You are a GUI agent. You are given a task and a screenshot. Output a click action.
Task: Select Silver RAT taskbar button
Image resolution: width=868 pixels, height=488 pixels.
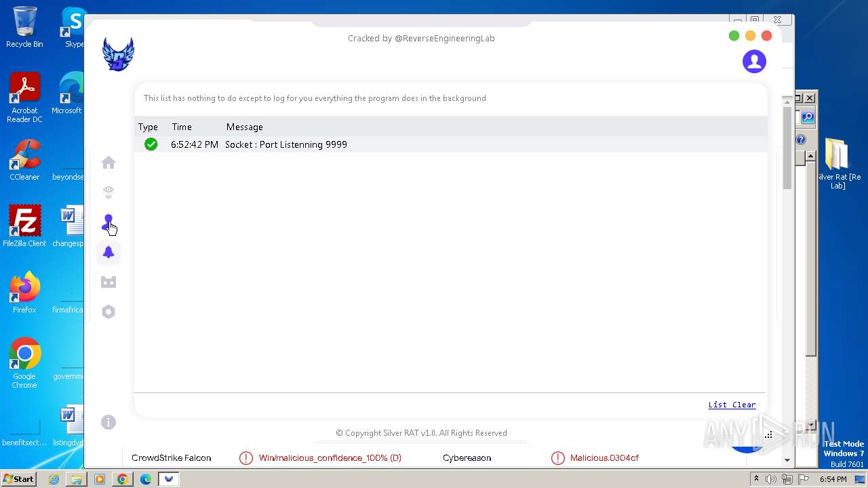click(x=169, y=479)
